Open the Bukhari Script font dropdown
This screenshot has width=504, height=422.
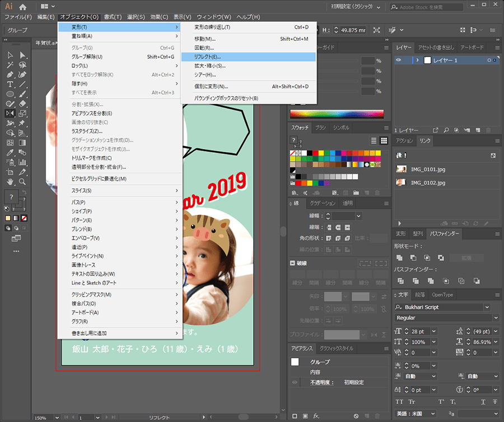(487, 307)
